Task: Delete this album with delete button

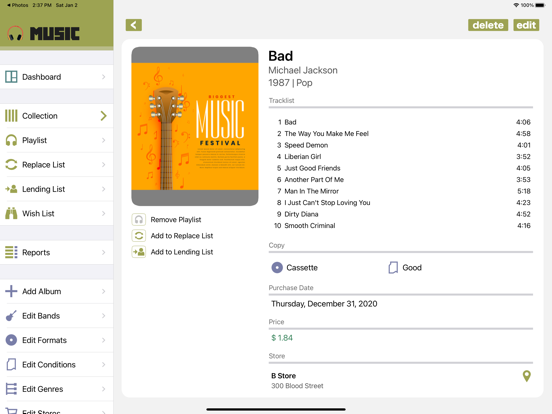Action: pyautogui.click(x=488, y=25)
